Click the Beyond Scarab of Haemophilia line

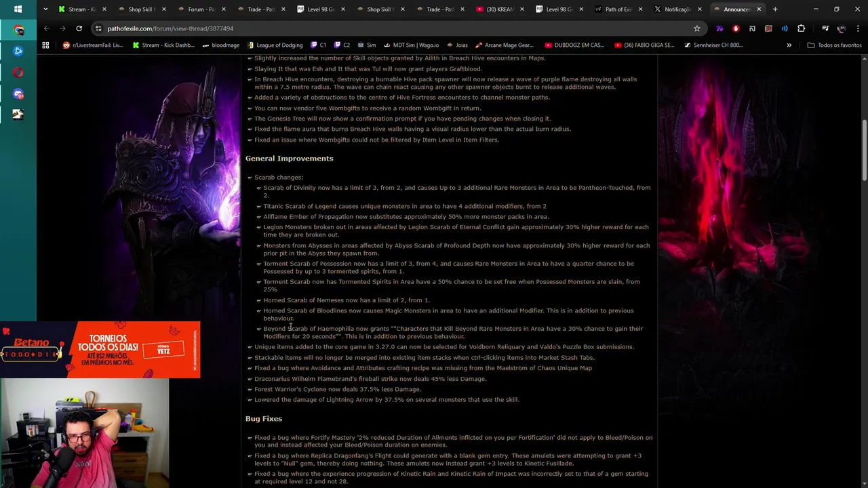pyautogui.click(x=453, y=332)
